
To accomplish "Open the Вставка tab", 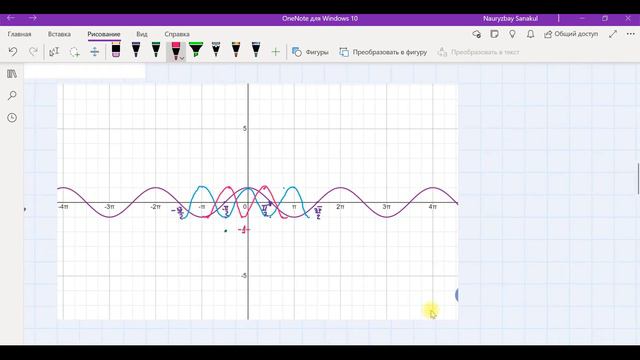I will 59,34.
